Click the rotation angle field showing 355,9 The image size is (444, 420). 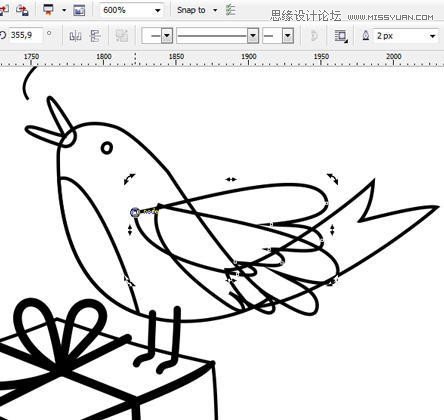point(25,35)
